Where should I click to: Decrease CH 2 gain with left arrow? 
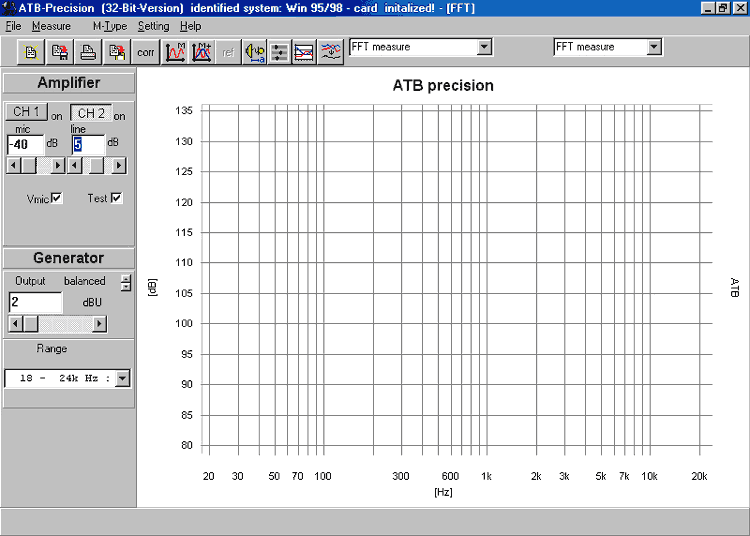(75, 166)
